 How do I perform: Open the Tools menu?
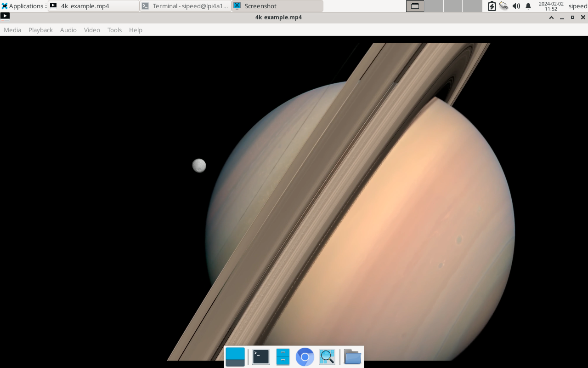tap(114, 30)
